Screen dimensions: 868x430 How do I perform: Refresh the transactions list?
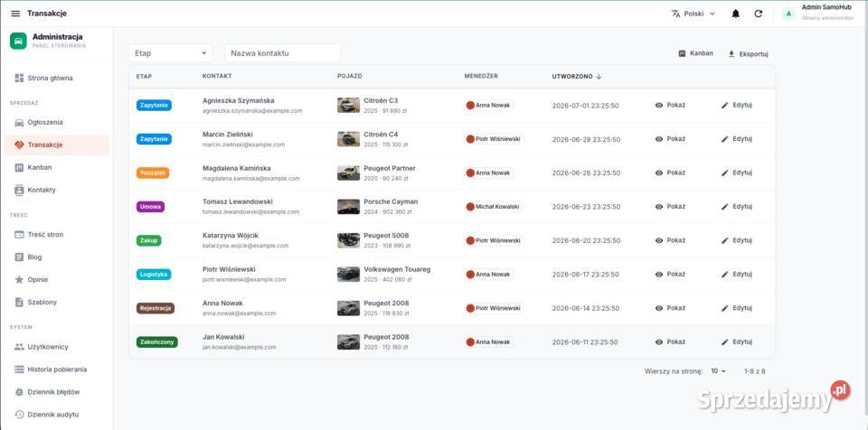759,14
